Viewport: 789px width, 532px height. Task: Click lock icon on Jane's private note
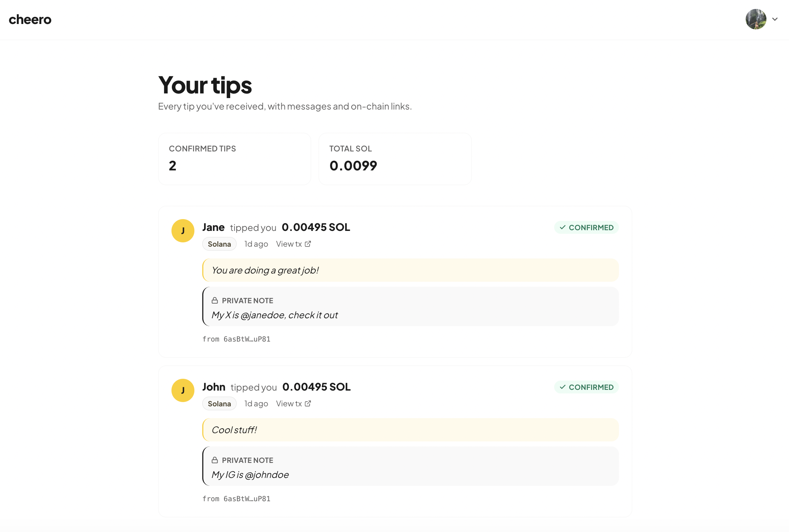click(215, 300)
